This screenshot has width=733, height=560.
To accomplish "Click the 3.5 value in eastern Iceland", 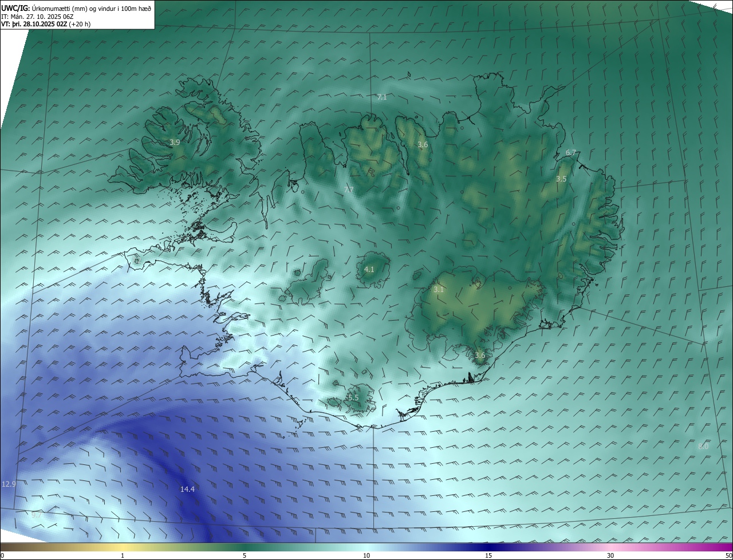I will click(561, 179).
